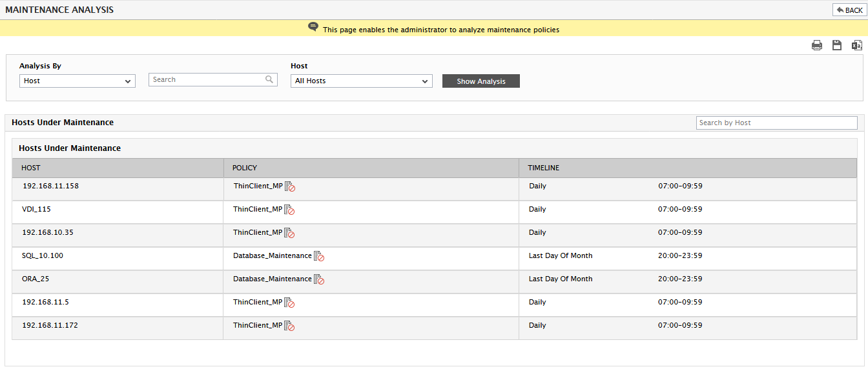Go back using the BACK button
This screenshot has height=369, width=868.
click(x=849, y=10)
